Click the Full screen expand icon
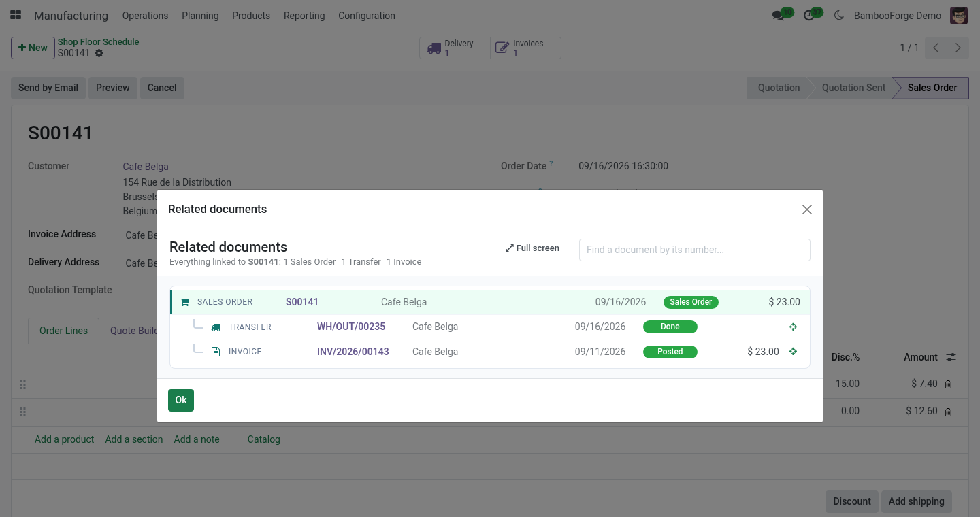The width and height of the screenshot is (980, 517). coord(509,248)
